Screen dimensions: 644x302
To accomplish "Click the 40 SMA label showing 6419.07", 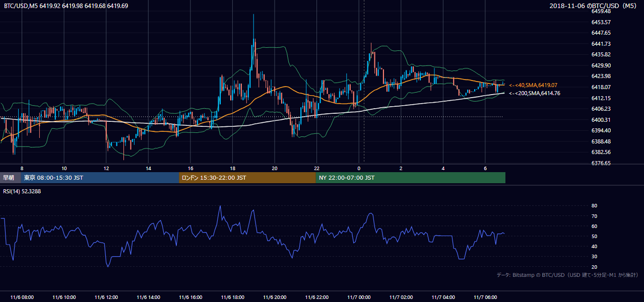I will point(534,86).
